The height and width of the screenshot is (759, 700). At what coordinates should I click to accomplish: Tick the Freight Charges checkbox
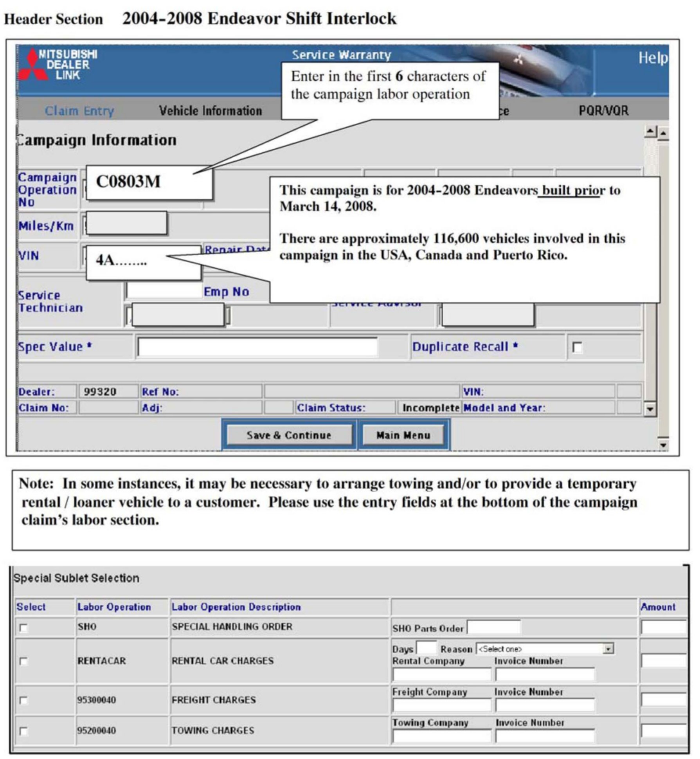[x=24, y=700]
